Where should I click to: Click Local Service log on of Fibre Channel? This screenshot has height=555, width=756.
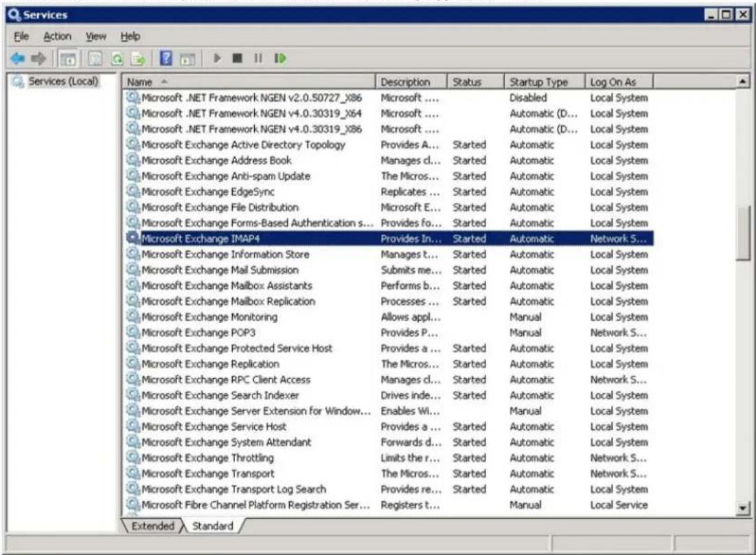[619, 504]
